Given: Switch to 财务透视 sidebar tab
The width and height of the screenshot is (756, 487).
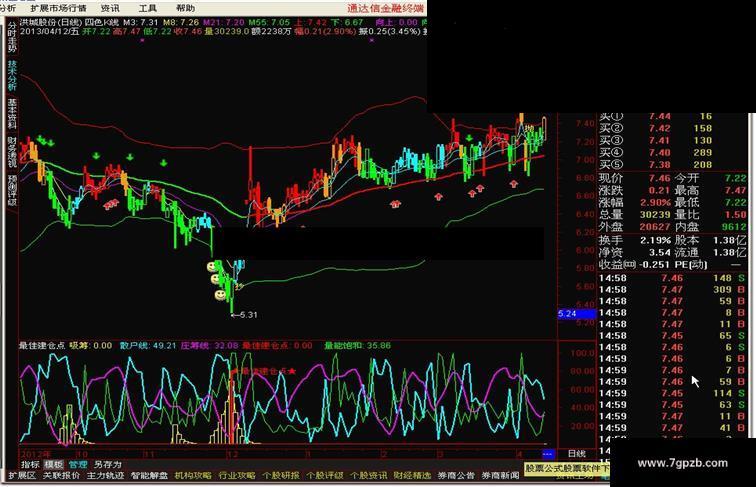Looking at the screenshot, I should pyautogui.click(x=12, y=152).
